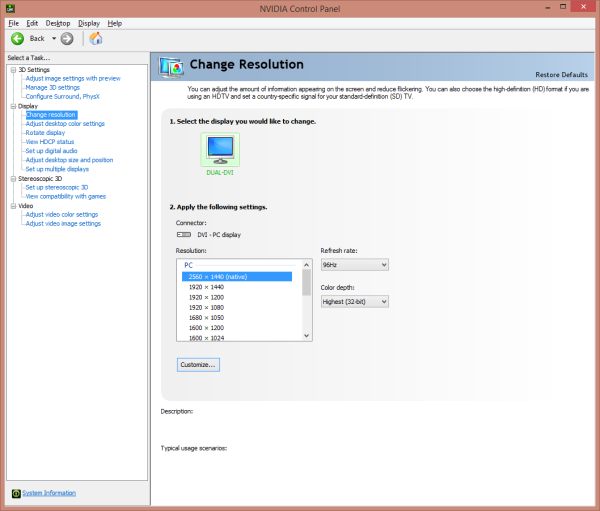Select 1600 × 1024 resolution
Image resolution: width=600 pixels, height=511 pixels.
click(x=206, y=338)
